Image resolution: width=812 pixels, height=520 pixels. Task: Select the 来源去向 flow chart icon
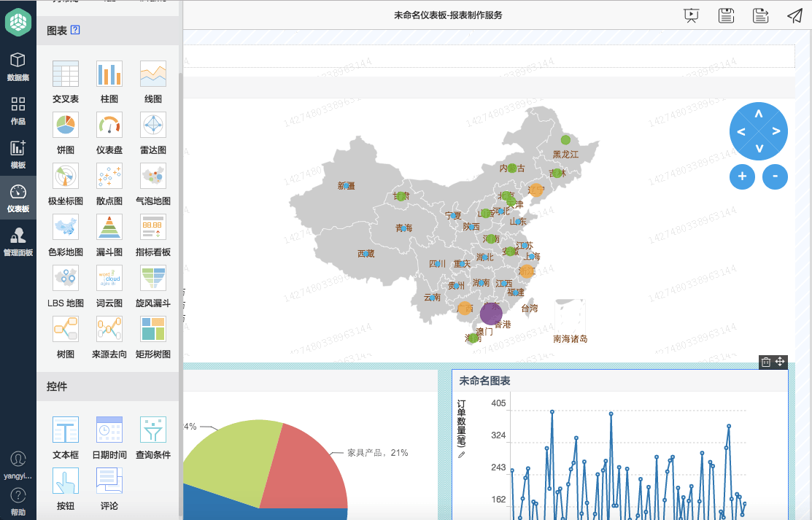click(109, 329)
